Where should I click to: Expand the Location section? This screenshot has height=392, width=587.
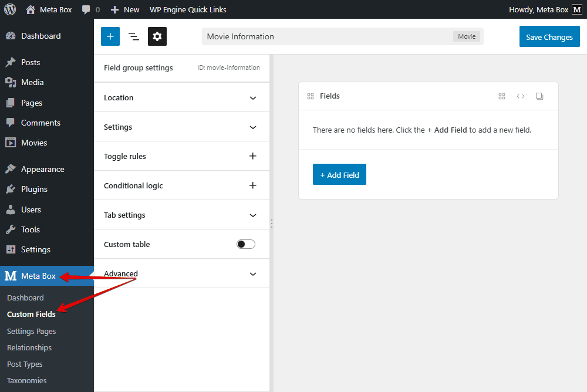(x=253, y=98)
